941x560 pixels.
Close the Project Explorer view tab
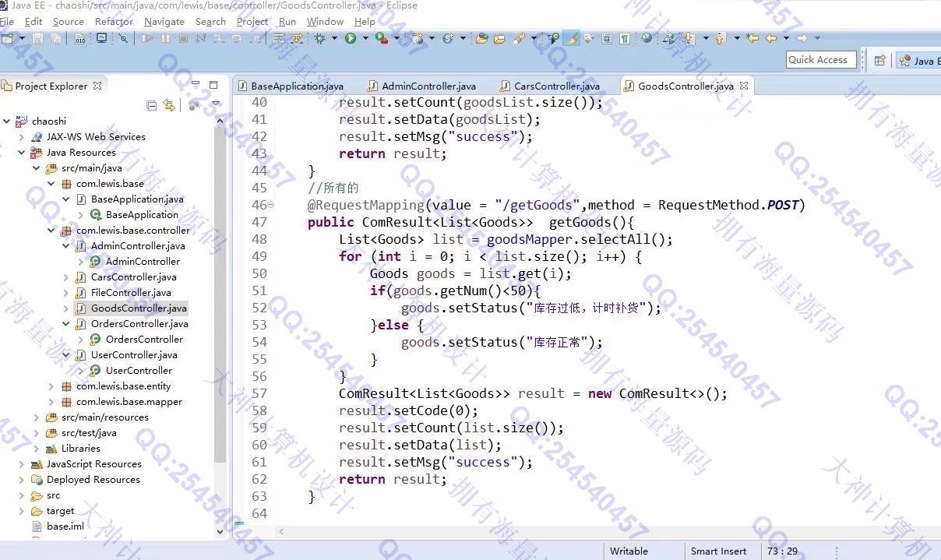(97, 86)
